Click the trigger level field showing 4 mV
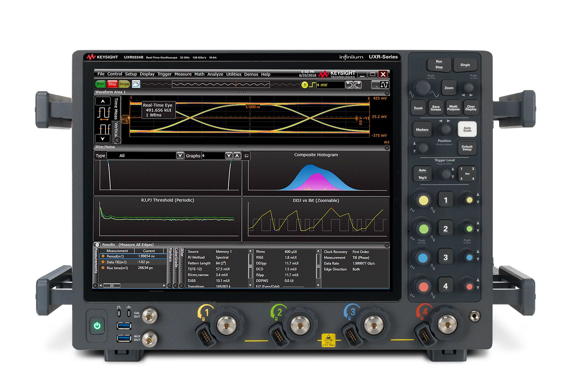561x392 pixels. [330, 85]
